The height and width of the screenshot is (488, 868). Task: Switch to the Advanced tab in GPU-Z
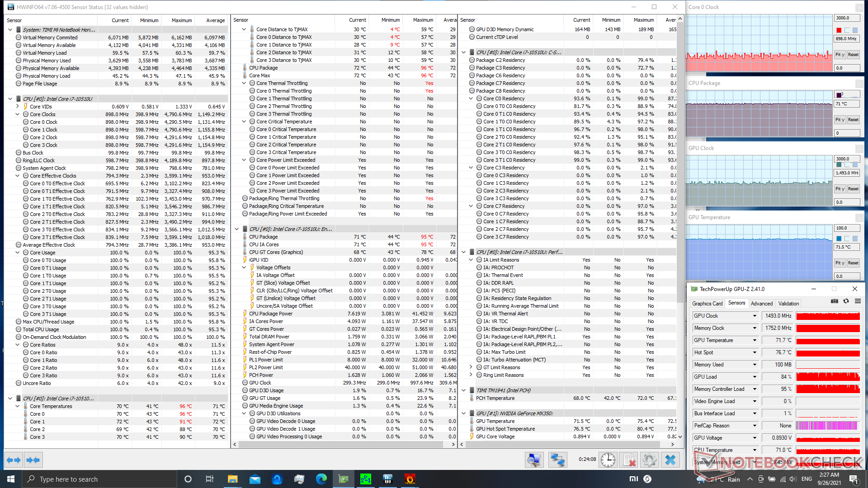tap(761, 304)
